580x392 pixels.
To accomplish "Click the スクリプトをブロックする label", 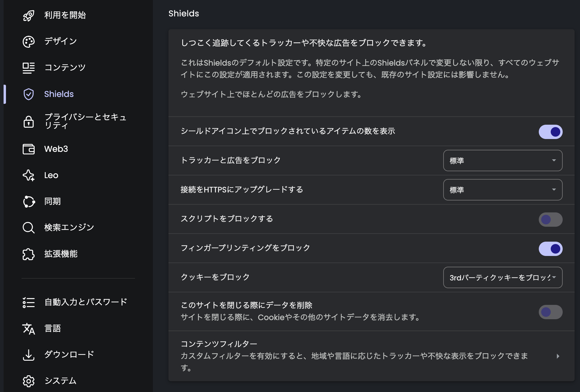I will click(x=227, y=219).
